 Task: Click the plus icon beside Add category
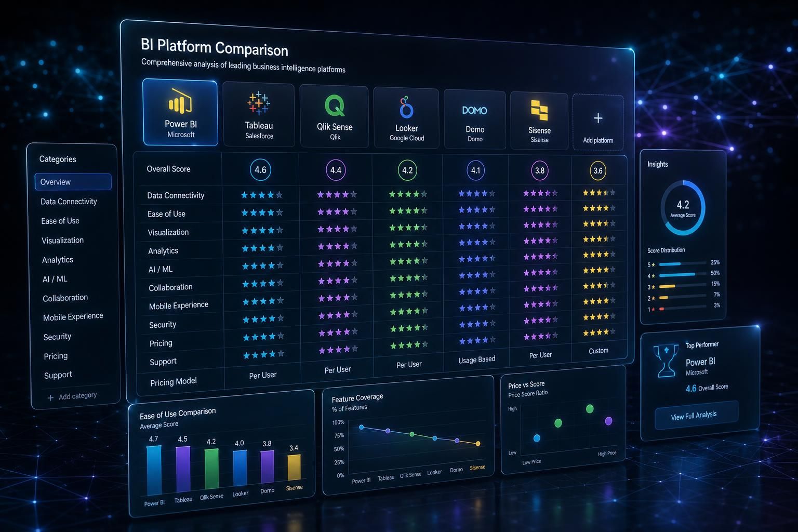click(x=50, y=397)
